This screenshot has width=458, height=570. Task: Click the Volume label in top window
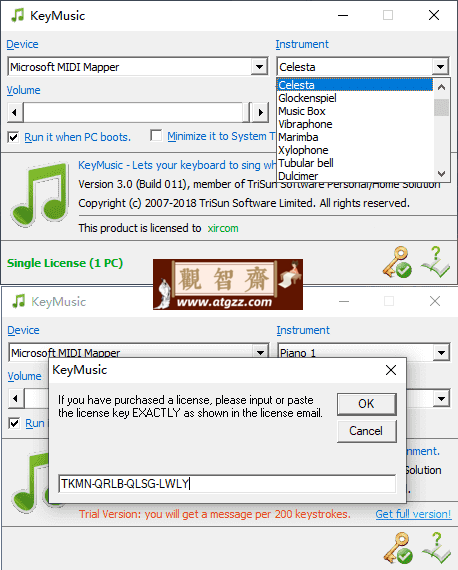(x=23, y=90)
